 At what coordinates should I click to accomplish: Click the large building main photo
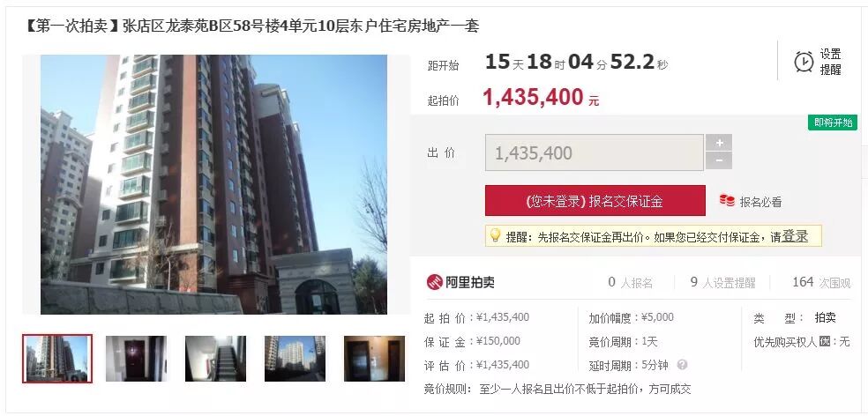point(213,184)
